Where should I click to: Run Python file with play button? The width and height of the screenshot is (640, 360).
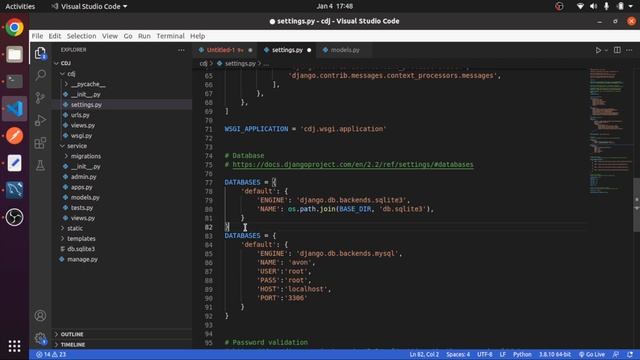[598, 50]
